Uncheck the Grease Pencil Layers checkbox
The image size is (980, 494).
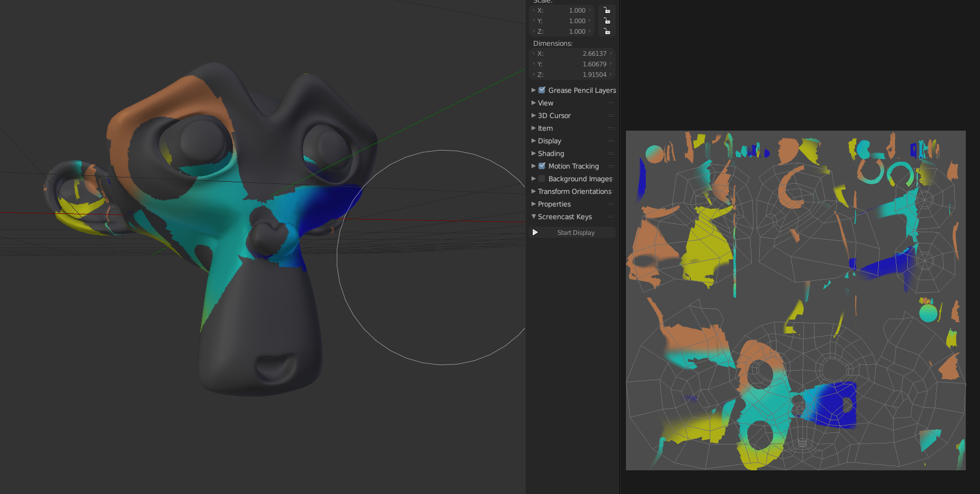click(541, 90)
